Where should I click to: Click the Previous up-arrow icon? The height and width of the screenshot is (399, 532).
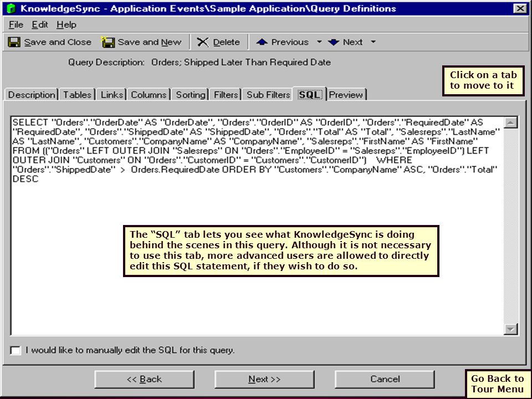click(x=262, y=42)
